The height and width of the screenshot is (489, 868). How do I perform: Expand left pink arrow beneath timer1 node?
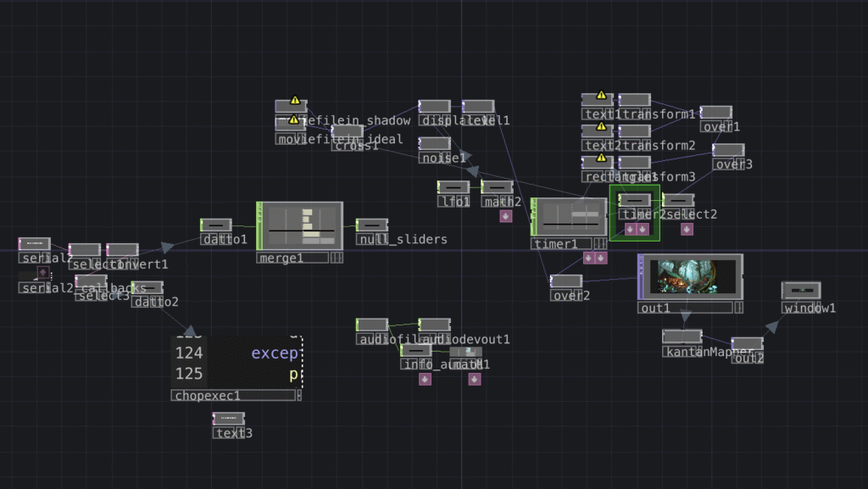pyautogui.click(x=588, y=258)
